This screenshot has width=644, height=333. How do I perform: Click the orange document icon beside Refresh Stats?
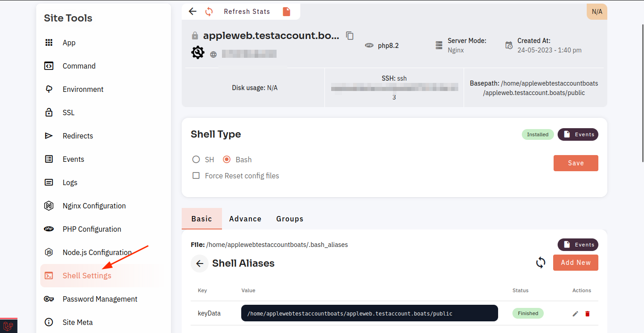pos(286,11)
